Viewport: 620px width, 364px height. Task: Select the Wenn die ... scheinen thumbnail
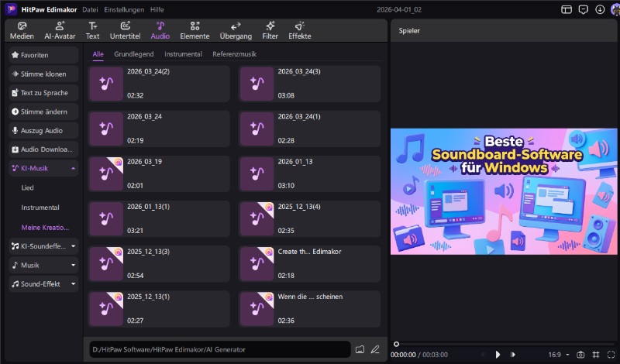257,309
